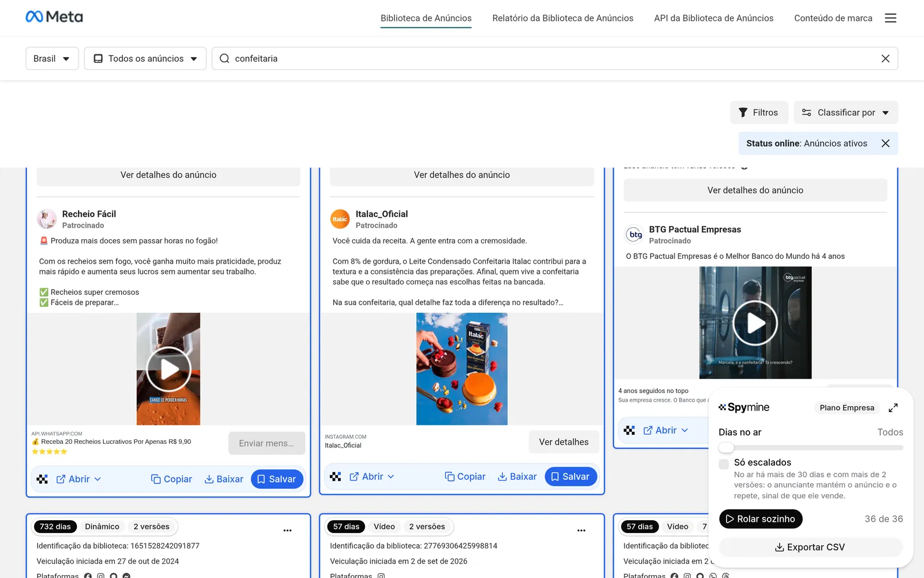Click the Meta logo
Viewport: 924px width, 578px height.
tap(54, 17)
